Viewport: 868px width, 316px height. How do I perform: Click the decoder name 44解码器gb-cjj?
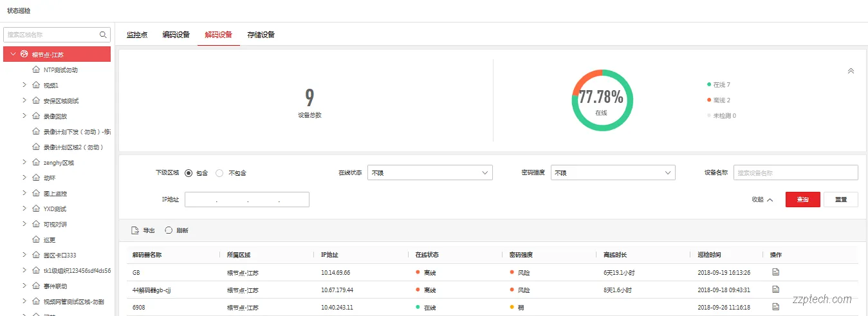coord(151,290)
